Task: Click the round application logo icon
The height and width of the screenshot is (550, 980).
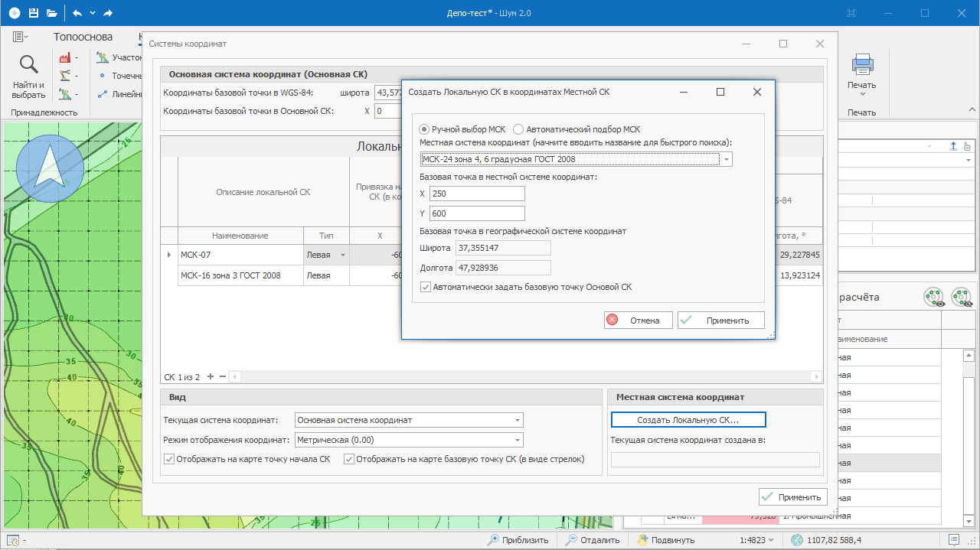Action: [x=15, y=13]
